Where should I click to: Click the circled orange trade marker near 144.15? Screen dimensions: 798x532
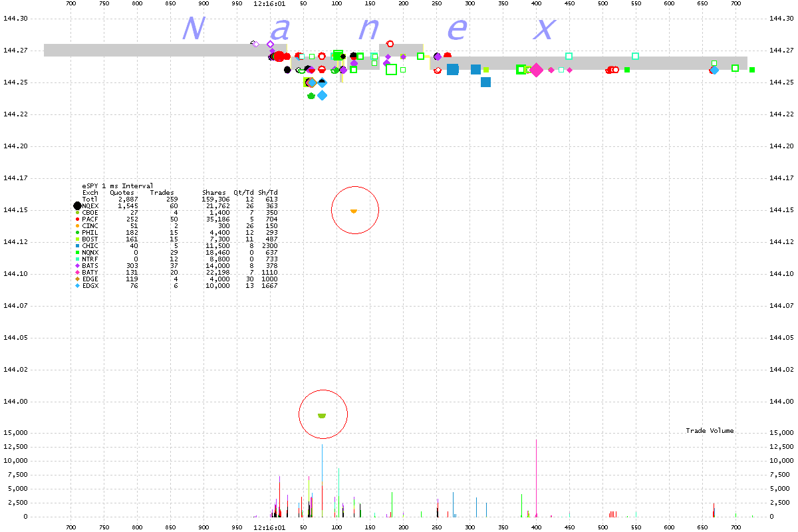354,211
